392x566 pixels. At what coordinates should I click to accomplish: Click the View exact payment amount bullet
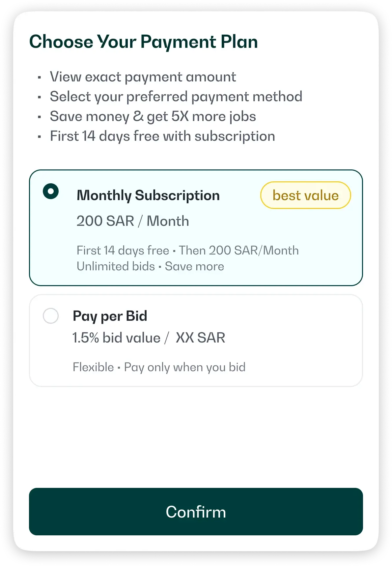click(x=143, y=76)
